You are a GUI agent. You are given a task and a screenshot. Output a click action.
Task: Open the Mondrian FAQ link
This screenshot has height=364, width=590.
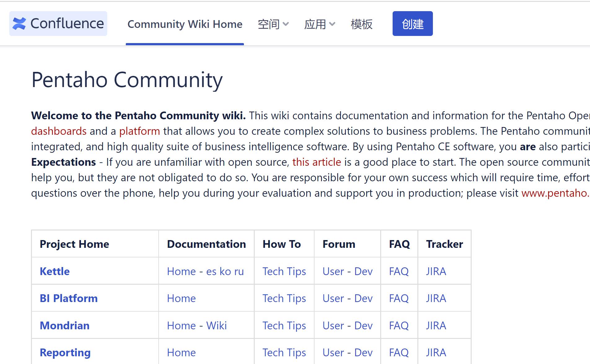(x=399, y=326)
